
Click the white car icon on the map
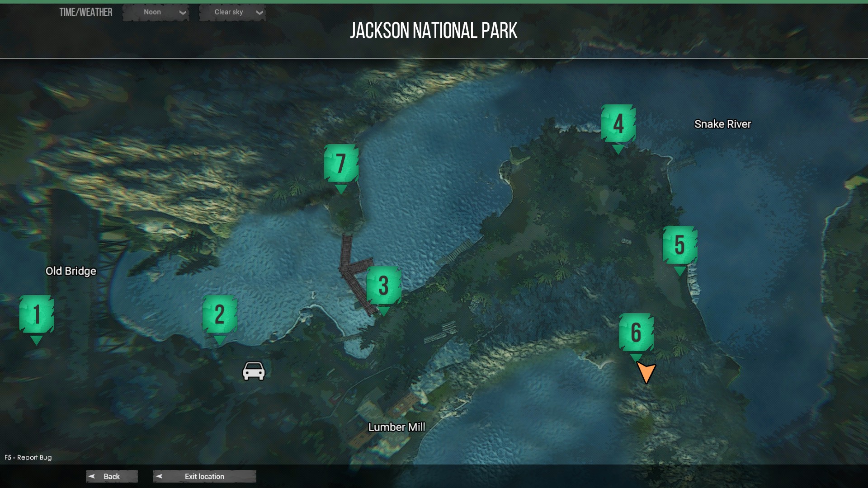pos(254,371)
